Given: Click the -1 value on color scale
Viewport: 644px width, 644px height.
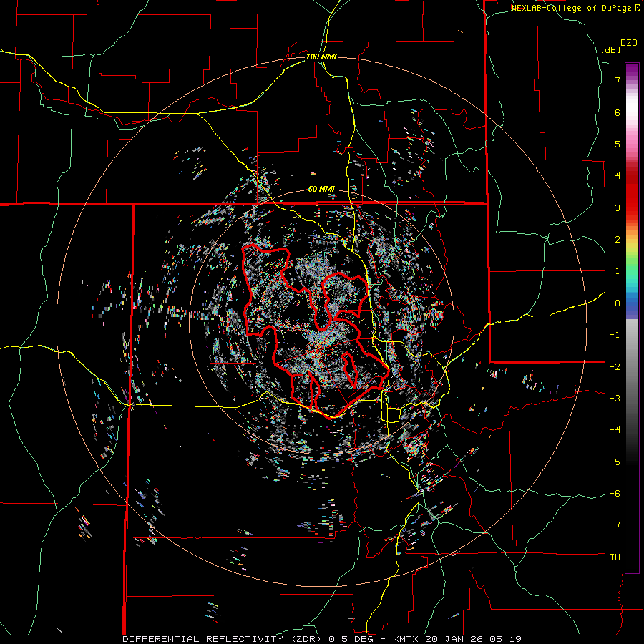Looking at the screenshot, I should [615, 335].
